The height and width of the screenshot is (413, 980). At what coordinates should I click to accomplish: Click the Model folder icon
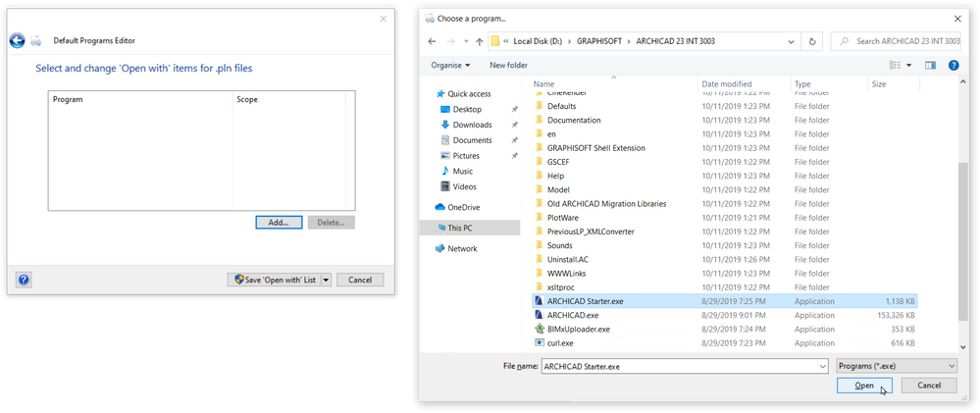coord(540,189)
